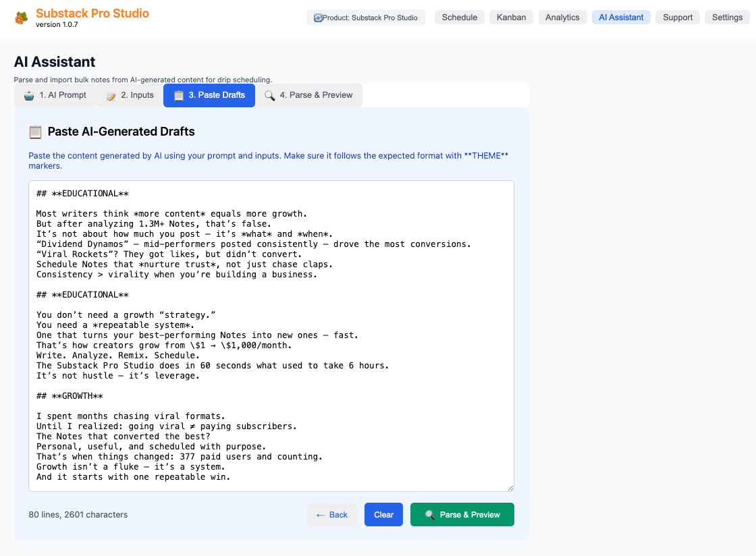Click the blue Clear button
This screenshot has width=756, height=556.
pyautogui.click(x=384, y=515)
